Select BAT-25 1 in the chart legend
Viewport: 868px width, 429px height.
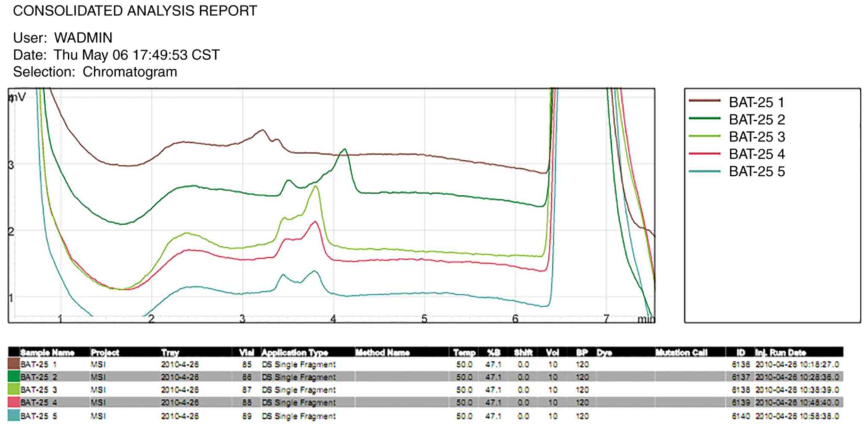point(756,102)
